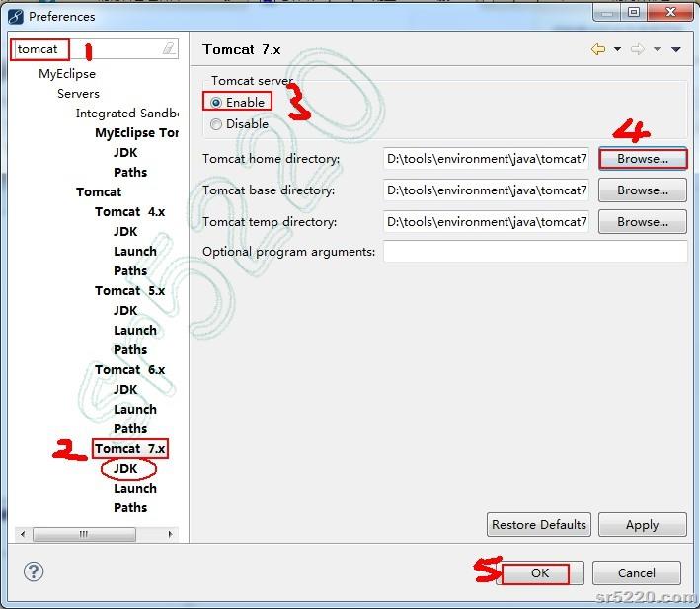Open the forward history dropdown arrow
Image resolution: width=700 pixels, height=609 pixels.
point(657,49)
